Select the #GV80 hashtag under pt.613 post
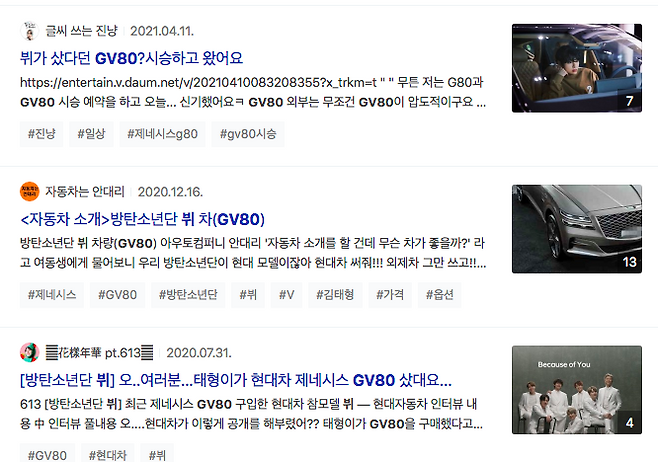The height and width of the screenshot is (462, 658). point(47,455)
